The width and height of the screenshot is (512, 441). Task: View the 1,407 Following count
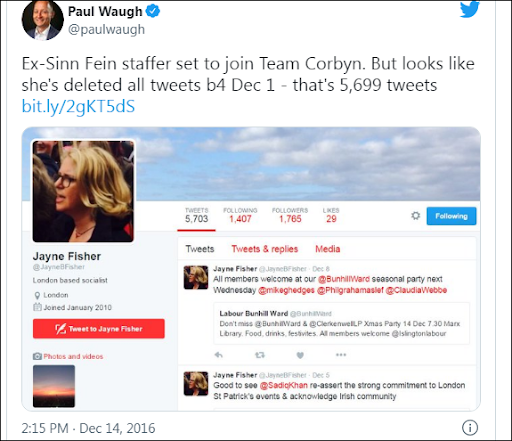click(x=240, y=215)
